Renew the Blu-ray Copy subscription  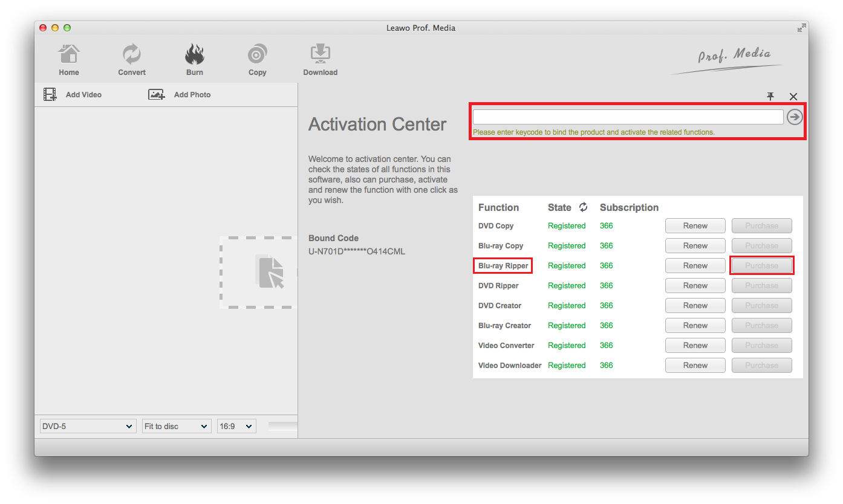click(x=695, y=246)
